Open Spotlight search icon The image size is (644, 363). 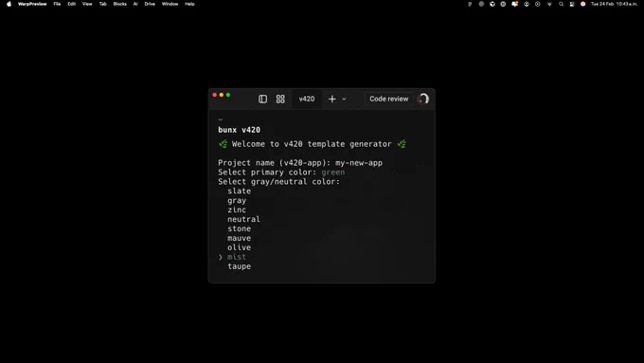pyautogui.click(x=561, y=4)
